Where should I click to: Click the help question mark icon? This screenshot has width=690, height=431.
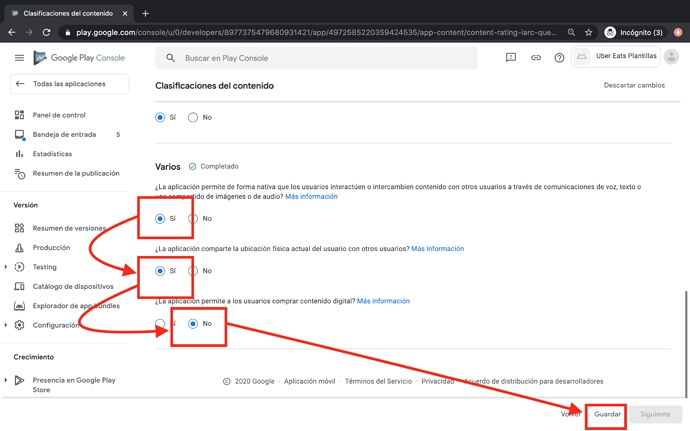pos(559,58)
